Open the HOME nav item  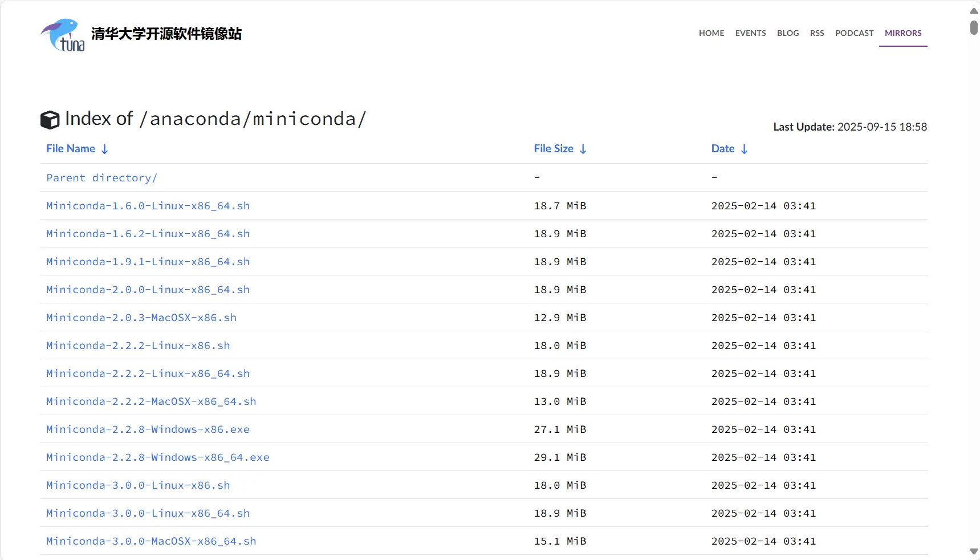[x=711, y=33]
